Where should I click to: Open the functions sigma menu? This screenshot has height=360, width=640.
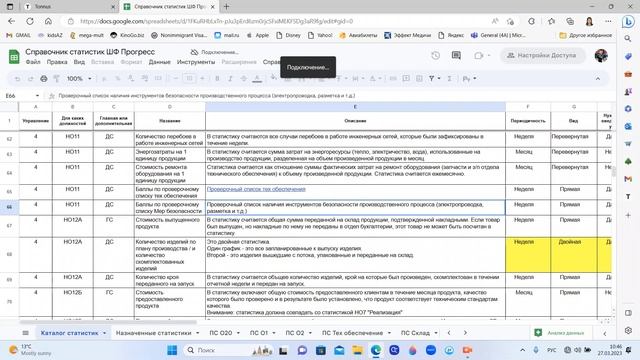[449, 78]
